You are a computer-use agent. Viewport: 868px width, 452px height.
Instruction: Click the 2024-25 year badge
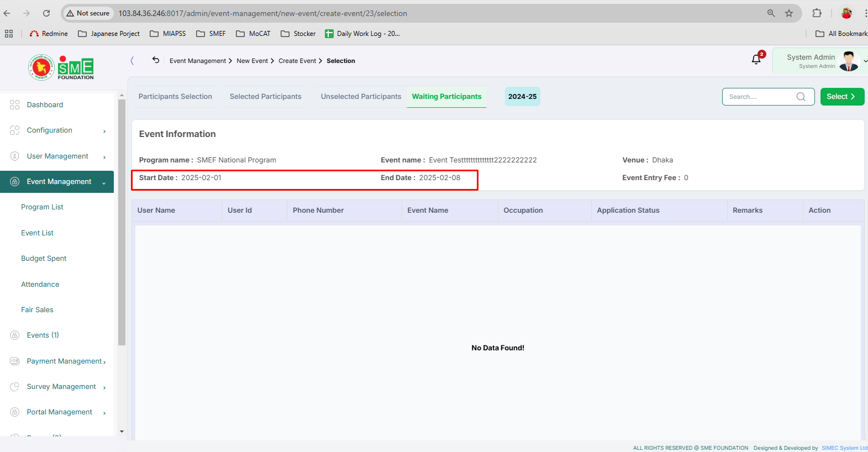(522, 97)
